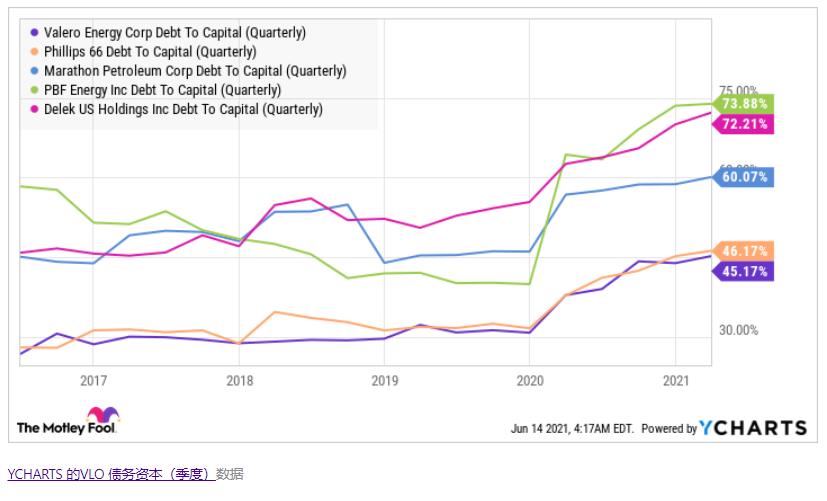Click the Delek US Holdings pink legend dot
Viewport: 827px width, 501px height.
coord(34,109)
